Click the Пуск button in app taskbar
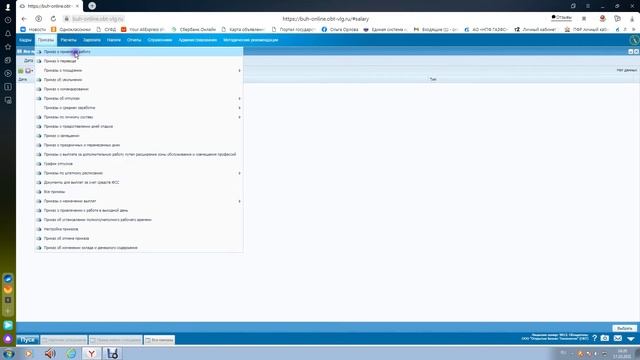640x360 pixels. click(x=28, y=340)
